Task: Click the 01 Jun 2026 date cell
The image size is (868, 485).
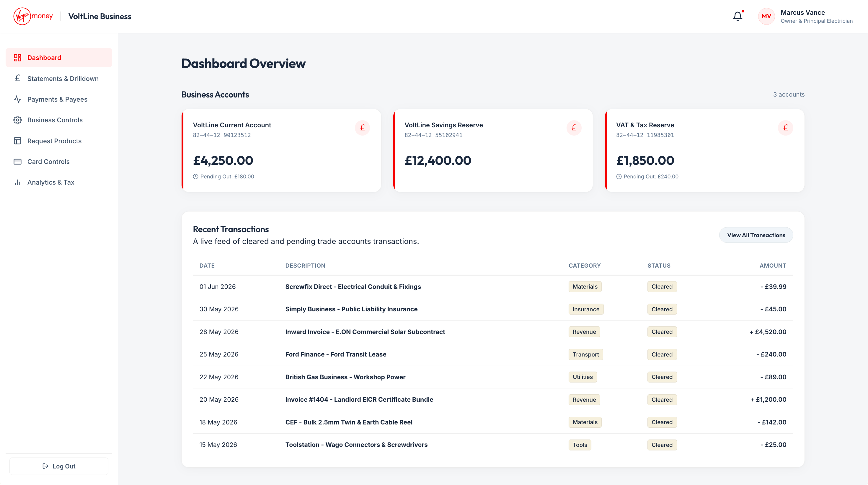Action: 218,287
